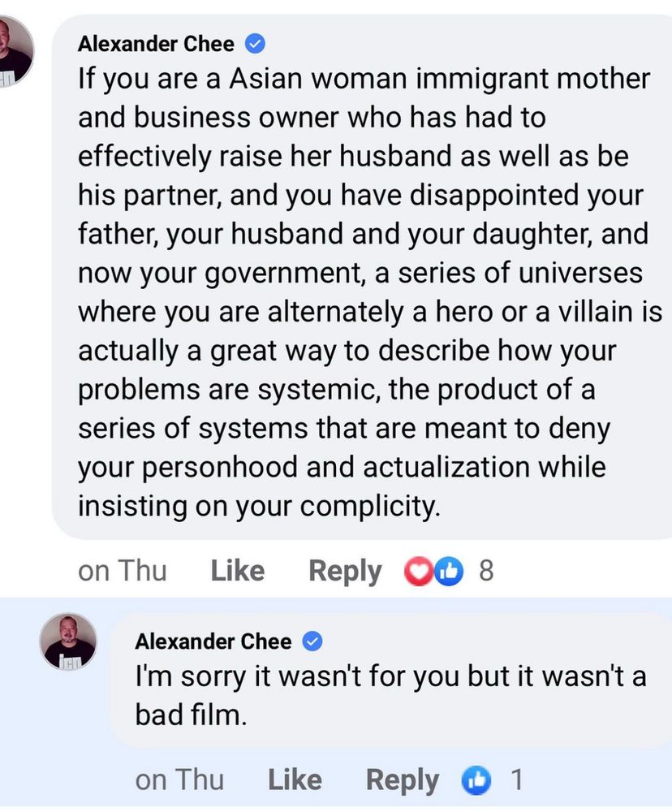Click the thumbs up reaction icon on the reply comment
672x812 pixels.
477,780
